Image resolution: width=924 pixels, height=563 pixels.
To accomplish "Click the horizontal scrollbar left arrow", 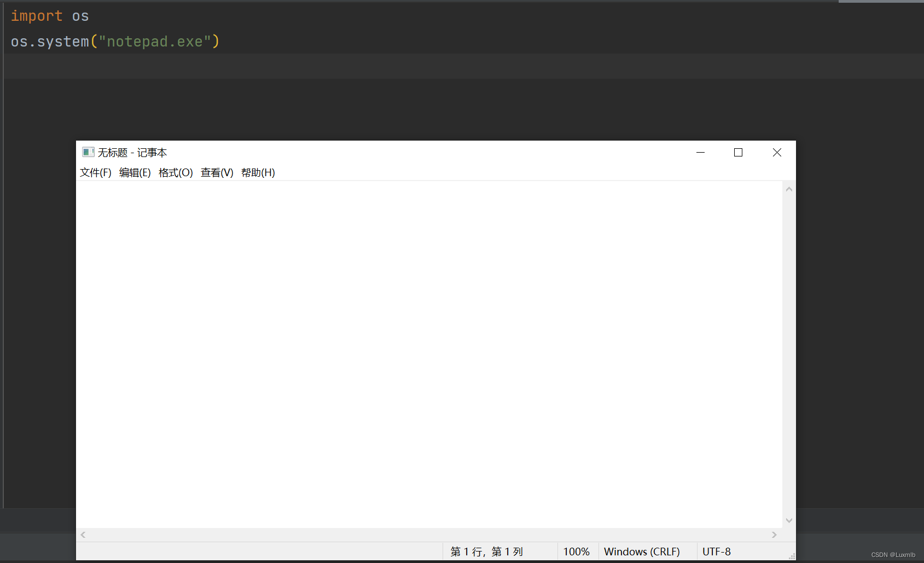I will click(83, 535).
